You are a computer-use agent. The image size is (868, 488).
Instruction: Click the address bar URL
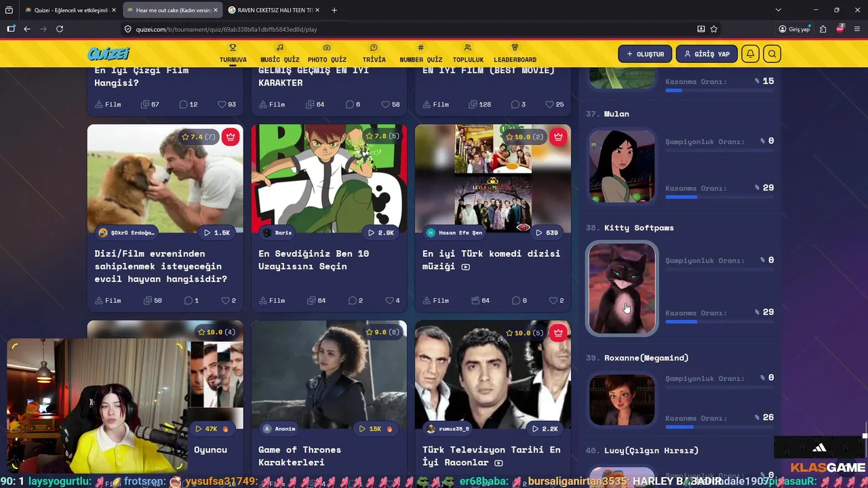(x=226, y=29)
